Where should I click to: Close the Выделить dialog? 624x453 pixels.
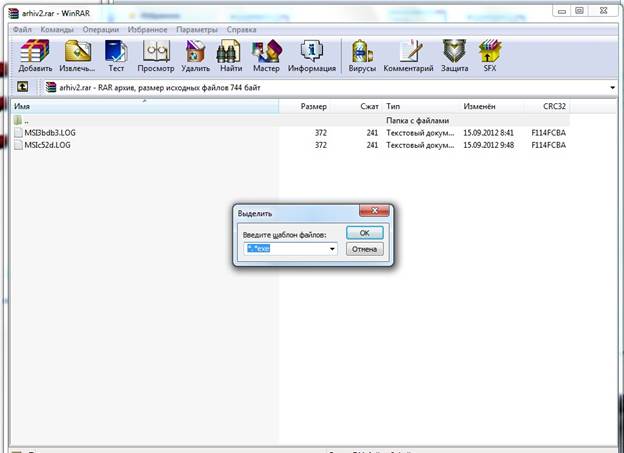point(374,211)
